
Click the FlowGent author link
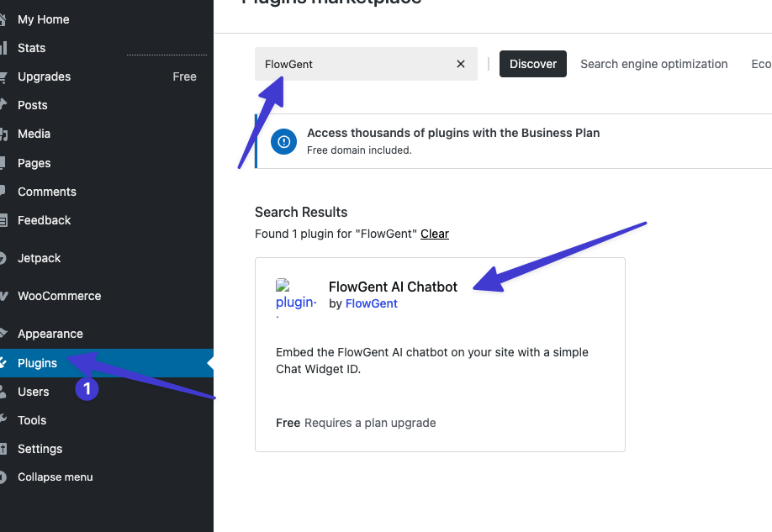click(x=371, y=303)
